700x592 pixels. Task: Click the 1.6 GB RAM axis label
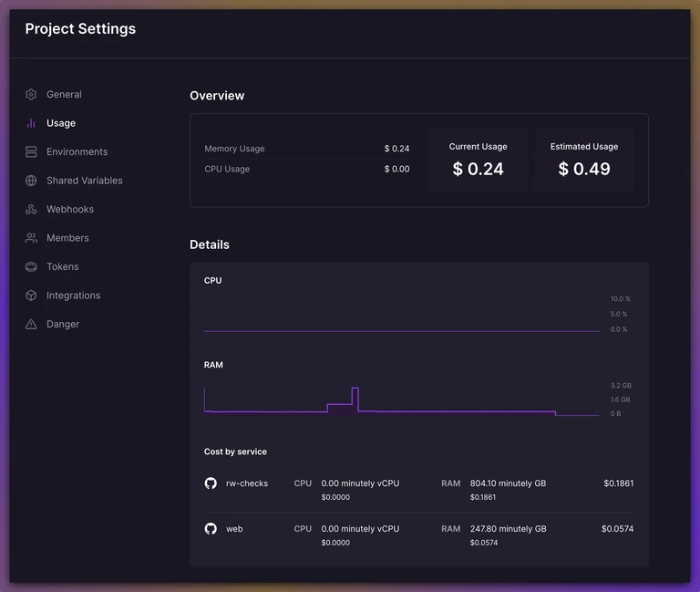tap(620, 400)
